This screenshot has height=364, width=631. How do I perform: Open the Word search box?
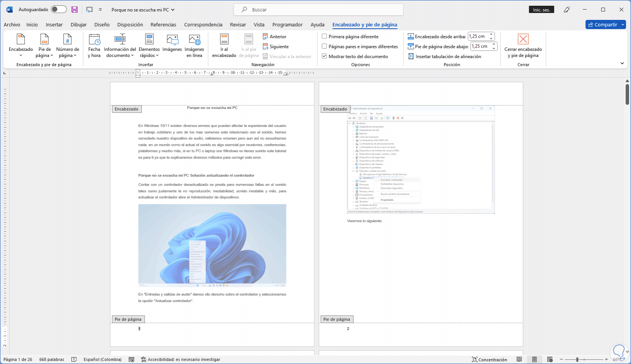click(319, 10)
